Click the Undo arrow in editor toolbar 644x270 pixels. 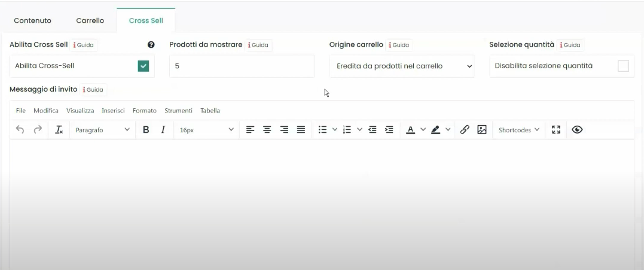click(x=20, y=130)
